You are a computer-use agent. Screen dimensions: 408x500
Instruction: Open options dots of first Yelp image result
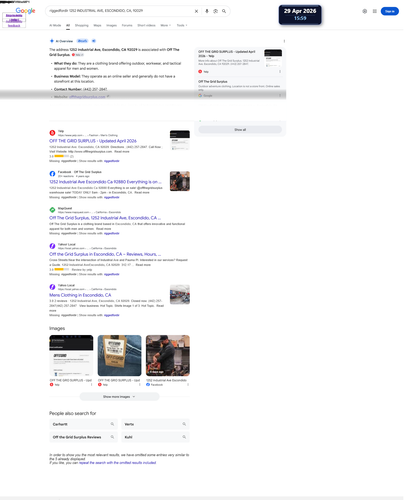pyautogui.click(x=92, y=384)
